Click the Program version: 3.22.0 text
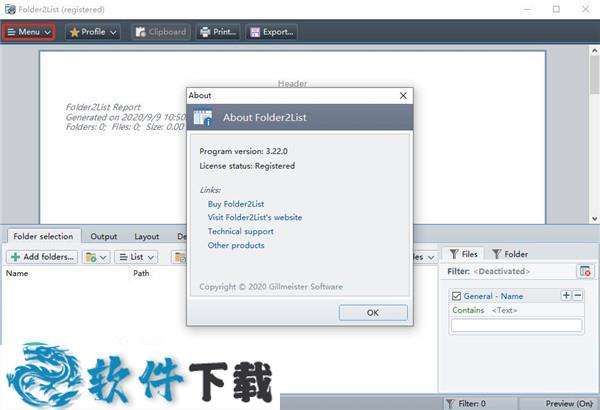Viewport: 600px width, 410px height. point(243,151)
